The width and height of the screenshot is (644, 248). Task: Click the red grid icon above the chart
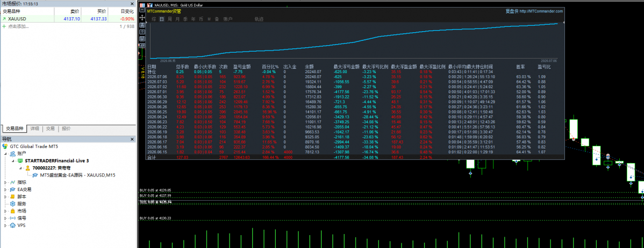point(142,4)
